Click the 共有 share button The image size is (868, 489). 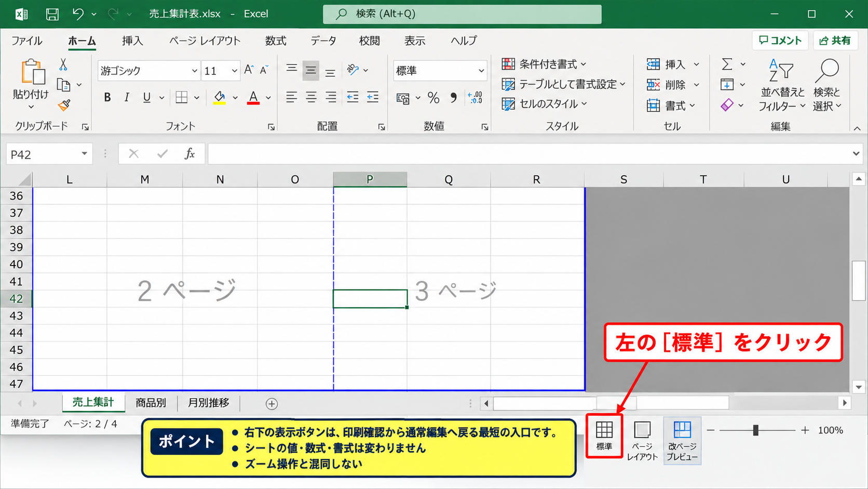[x=835, y=41]
